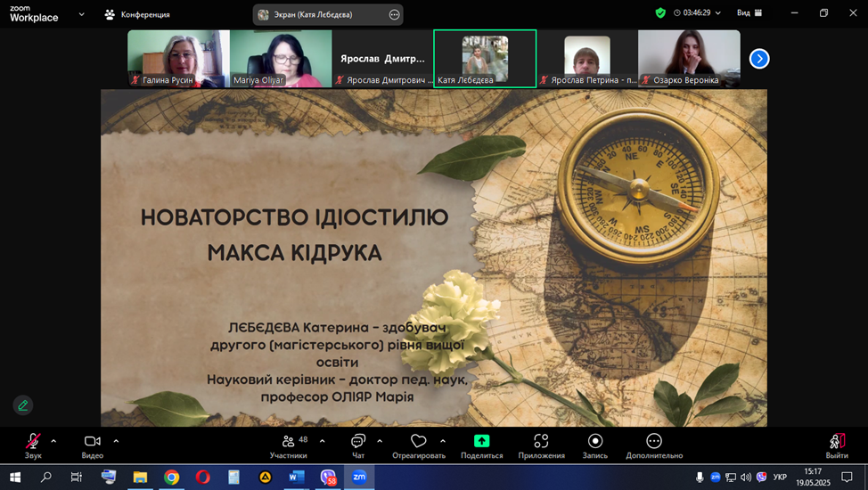Unmute microphone with the Звук button
The image size is (868, 490).
click(x=33, y=442)
